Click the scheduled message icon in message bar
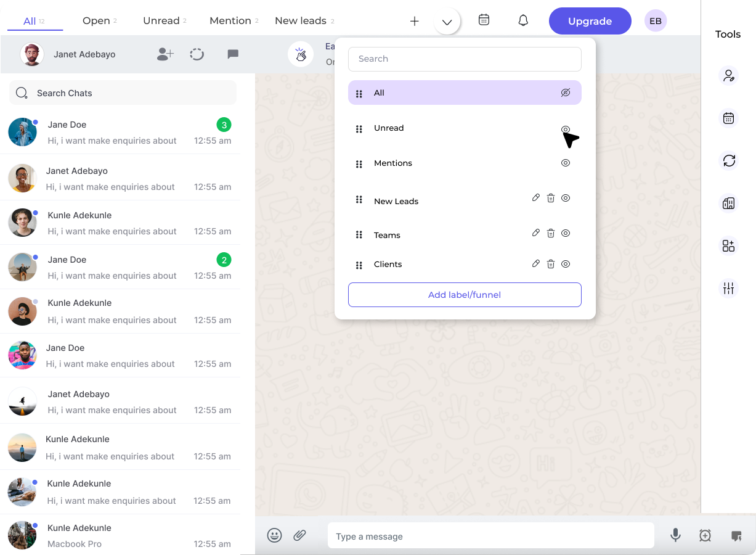The height and width of the screenshot is (555, 756). point(705,536)
